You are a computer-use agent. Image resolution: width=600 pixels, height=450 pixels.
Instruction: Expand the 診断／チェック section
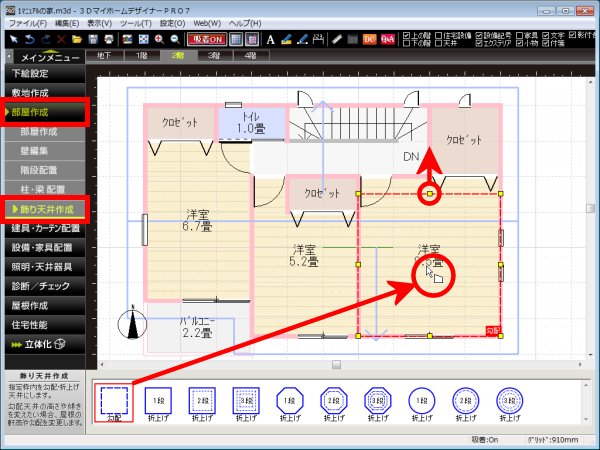click(45, 286)
